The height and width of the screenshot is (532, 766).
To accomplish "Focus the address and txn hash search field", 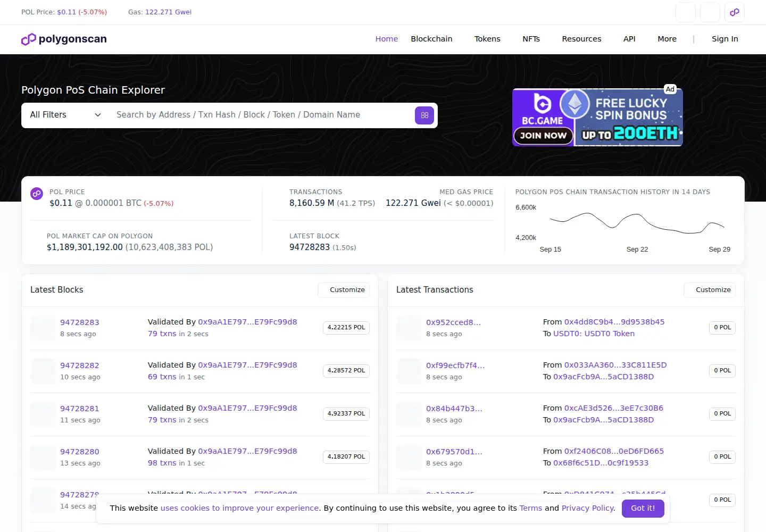I will click(261, 115).
